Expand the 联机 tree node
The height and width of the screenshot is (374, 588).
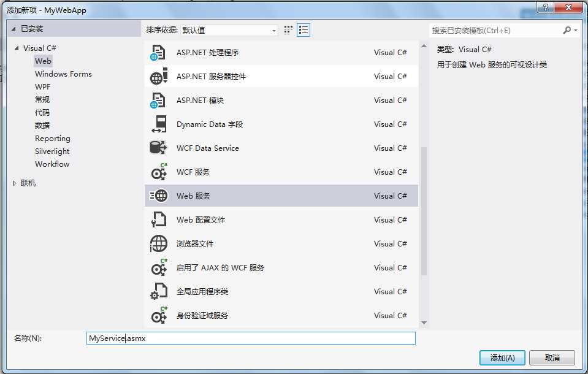14,183
